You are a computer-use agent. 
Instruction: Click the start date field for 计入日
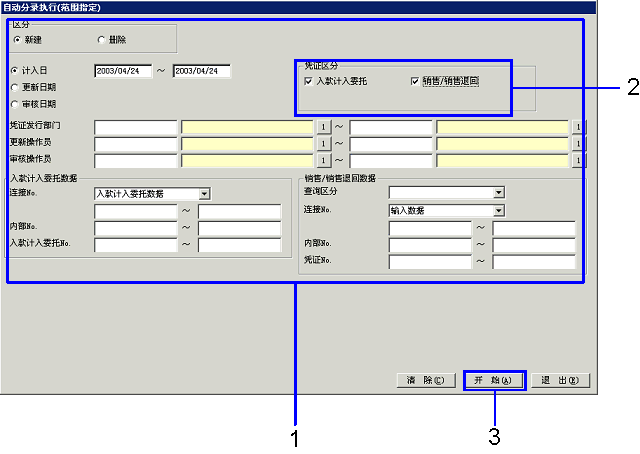pos(122,71)
